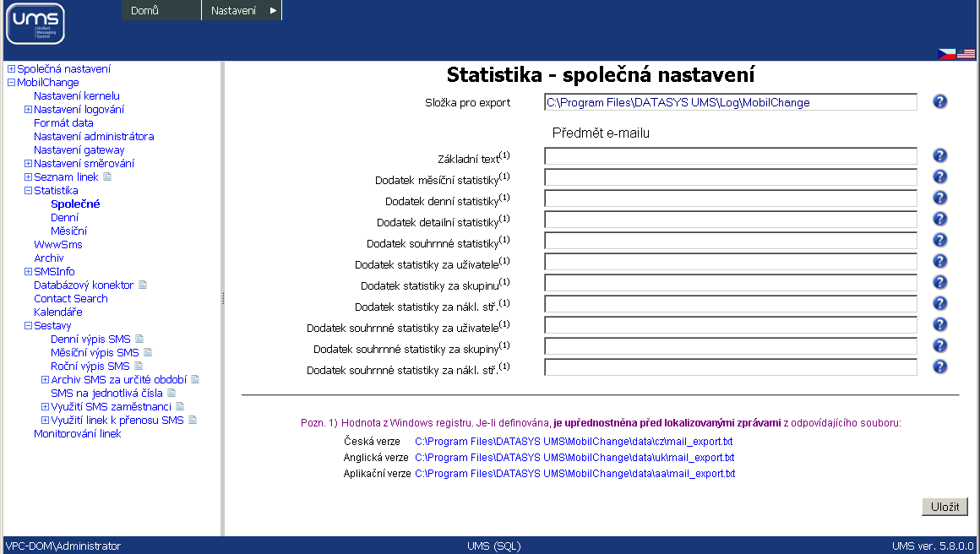Show help for Dodatek statistiky za uživatele

pyautogui.click(x=939, y=261)
